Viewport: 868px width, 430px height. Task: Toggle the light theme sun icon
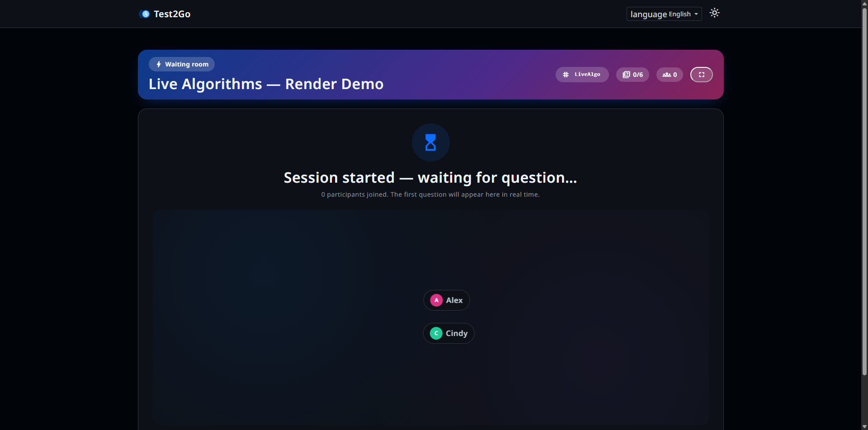[714, 13]
